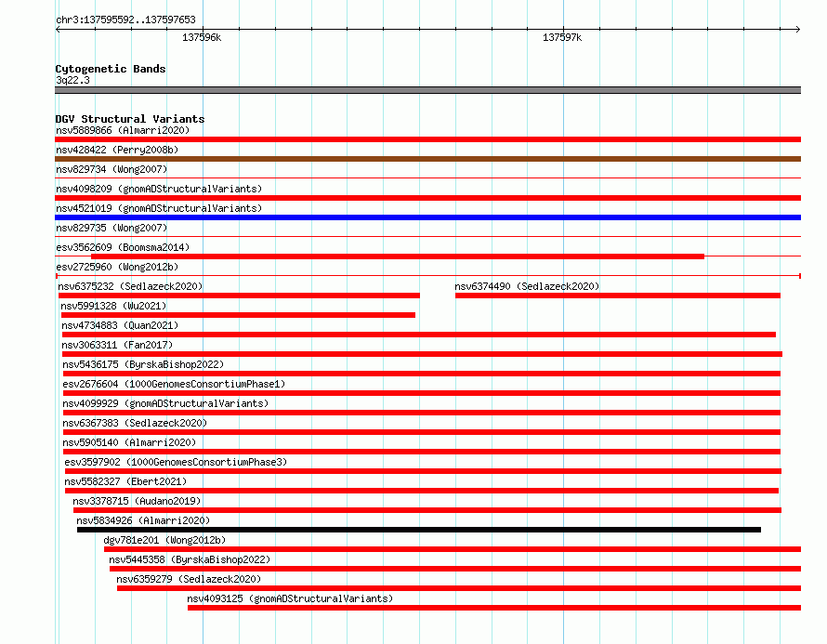Click the black nsv5834926 (Almarri2020) bar
Viewport: 827px width, 644px height.
pos(419,530)
